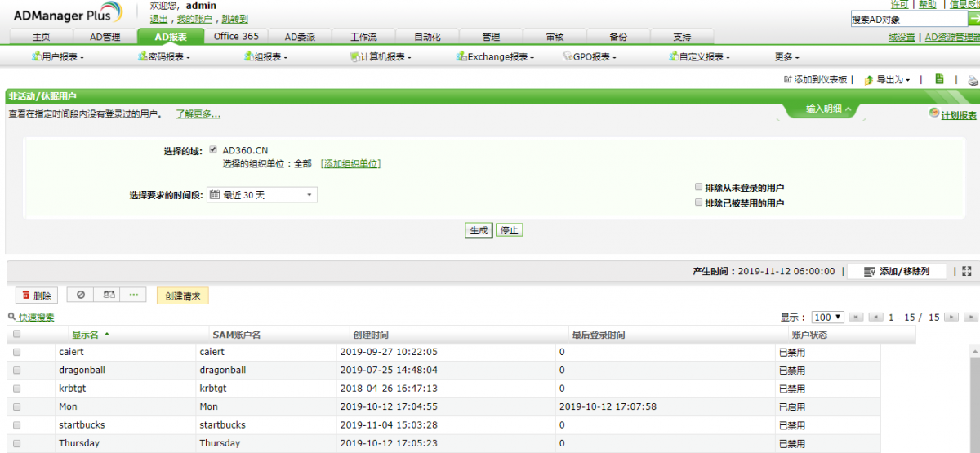The image size is (980, 453).
Task: Select the dragonball row checkbox
Action: pos(16,370)
